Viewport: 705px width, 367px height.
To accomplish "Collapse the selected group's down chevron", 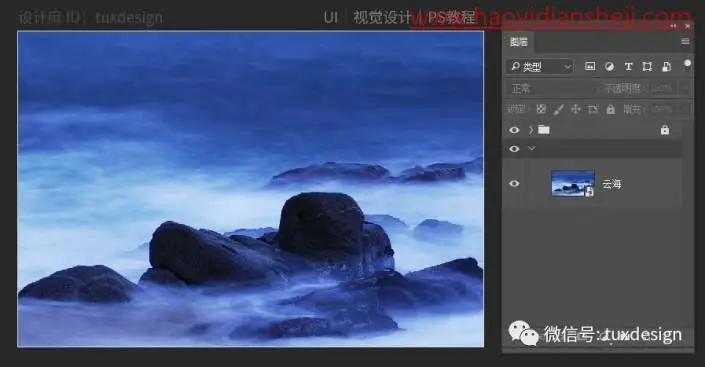I will pos(531,148).
